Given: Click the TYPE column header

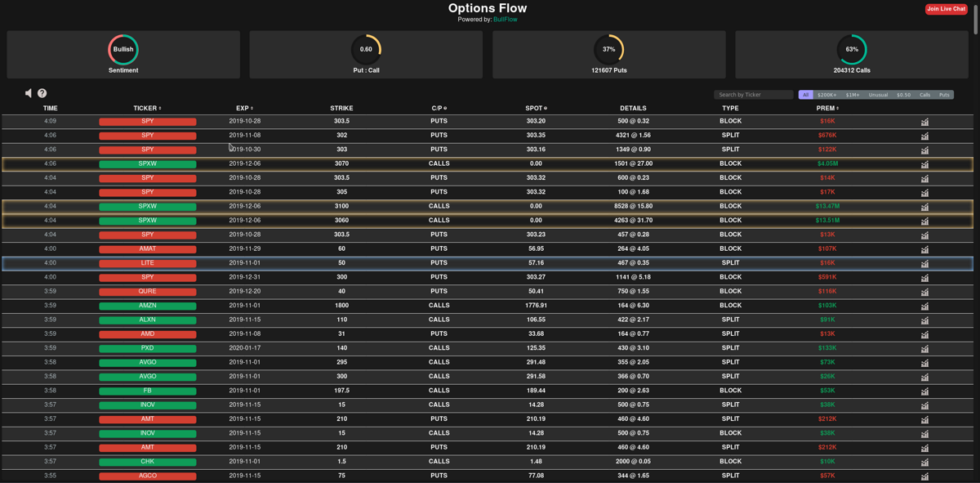Looking at the screenshot, I should (x=730, y=108).
